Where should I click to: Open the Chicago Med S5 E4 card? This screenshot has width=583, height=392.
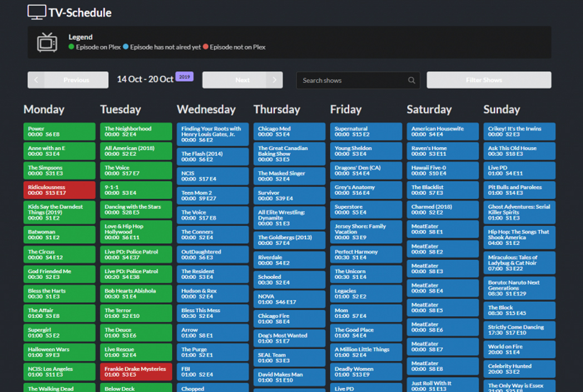click(289, 132)
